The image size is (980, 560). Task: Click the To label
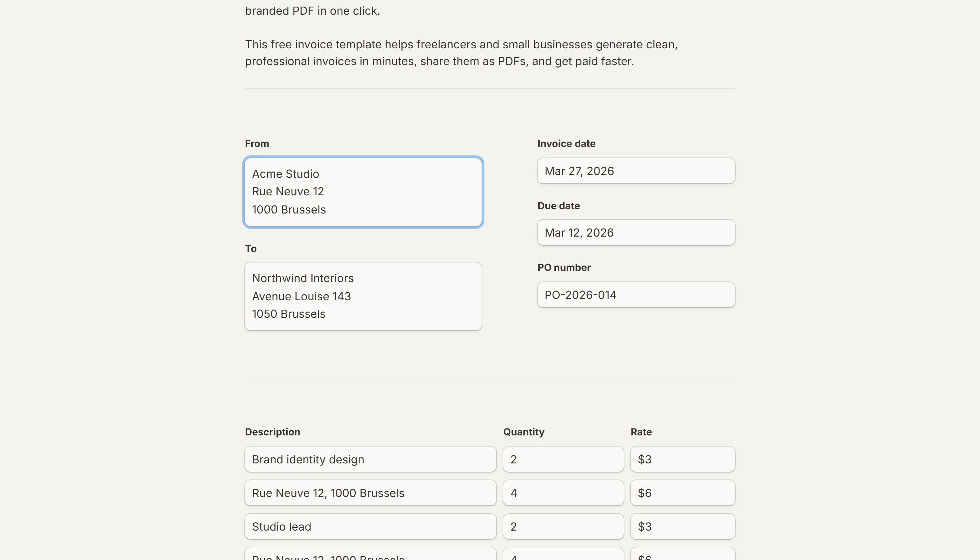pyautogui.click(x=251, y=248)
